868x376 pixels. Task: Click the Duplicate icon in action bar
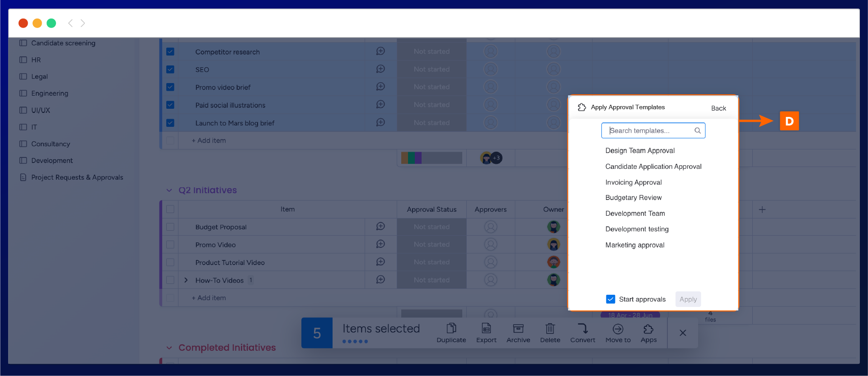pyautogui.click(x=451, y=329)
